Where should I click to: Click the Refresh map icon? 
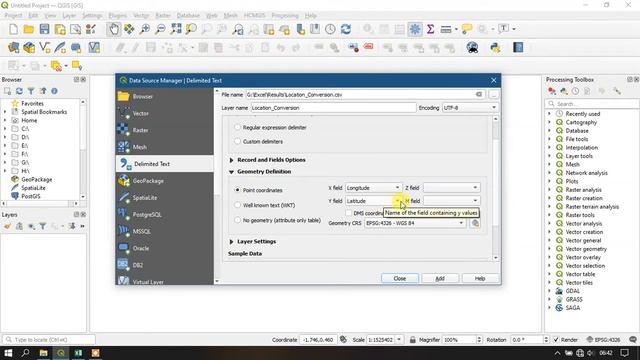(346, 29)
